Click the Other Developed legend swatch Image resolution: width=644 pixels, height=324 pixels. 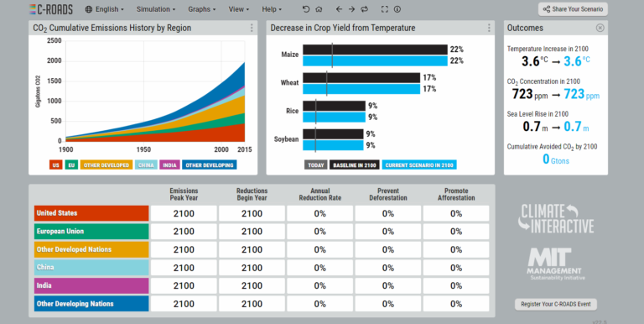click(x=106, y=165)
